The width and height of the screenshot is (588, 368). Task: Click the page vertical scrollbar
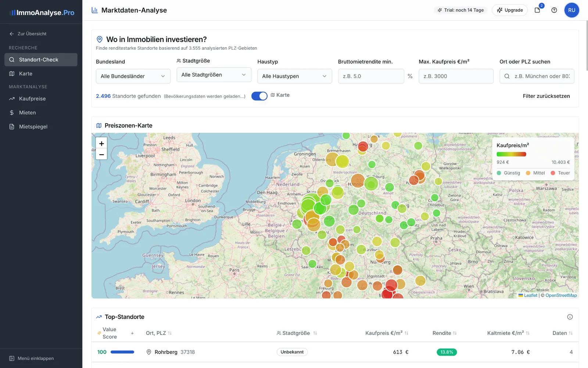pos(587,46)
